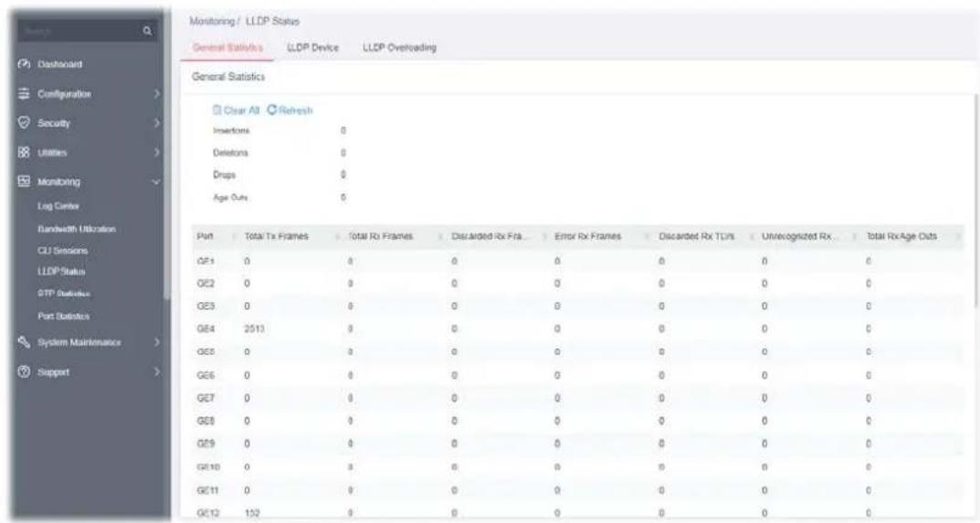Select the GE1 port row
Viewport: 980px width, 523px height.
tap(577, 260)
